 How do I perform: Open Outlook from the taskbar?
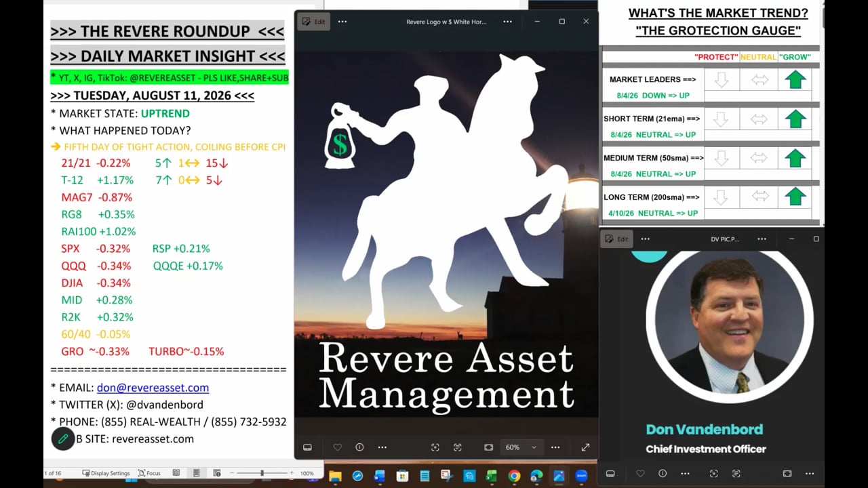click(x=379, y=476)
